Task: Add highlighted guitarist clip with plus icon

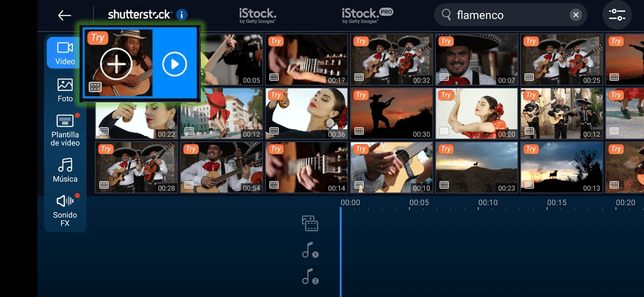Action: [116, 64]
